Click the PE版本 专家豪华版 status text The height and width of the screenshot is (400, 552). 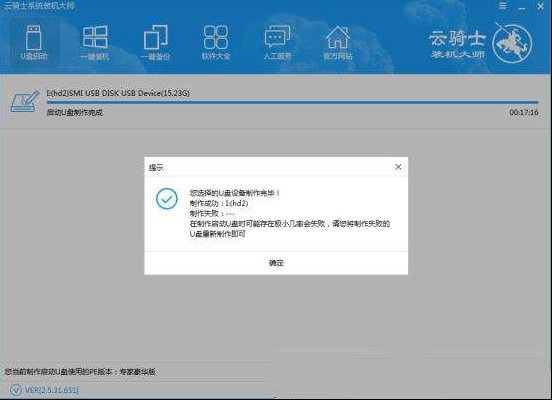[80, 372]
